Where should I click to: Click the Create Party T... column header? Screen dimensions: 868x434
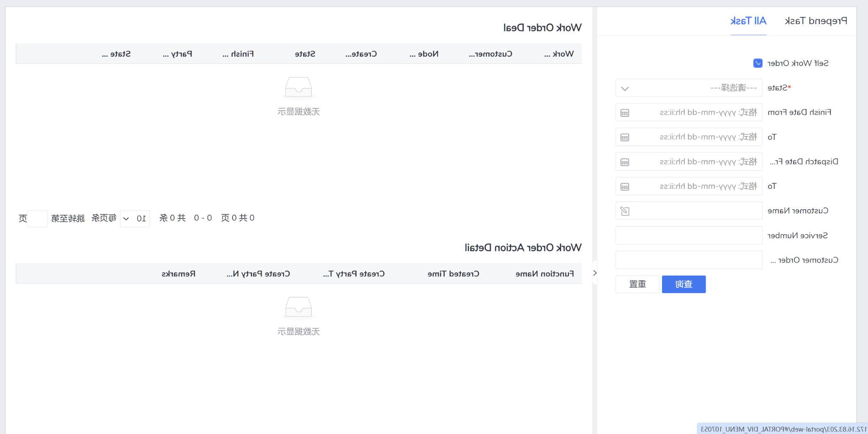coord(354,274)
